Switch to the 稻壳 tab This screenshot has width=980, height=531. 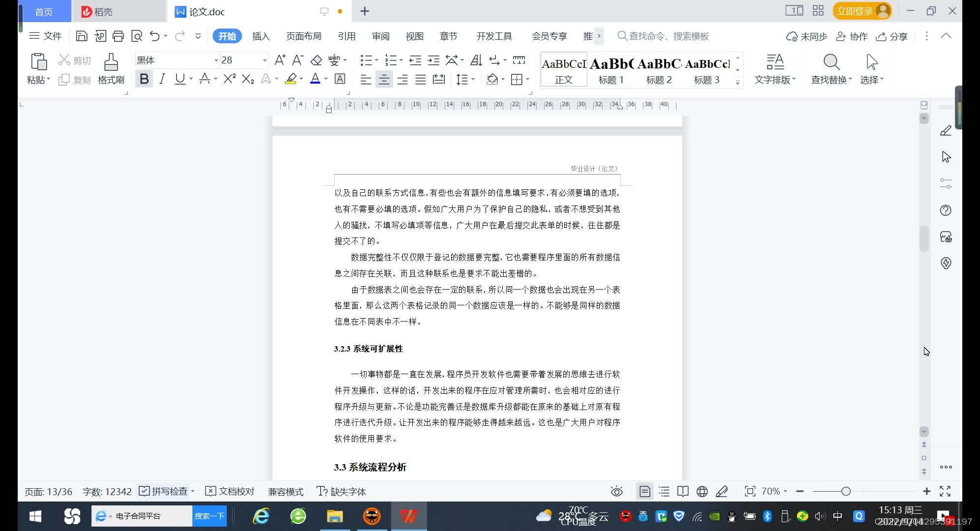click(x=120, y=11)
